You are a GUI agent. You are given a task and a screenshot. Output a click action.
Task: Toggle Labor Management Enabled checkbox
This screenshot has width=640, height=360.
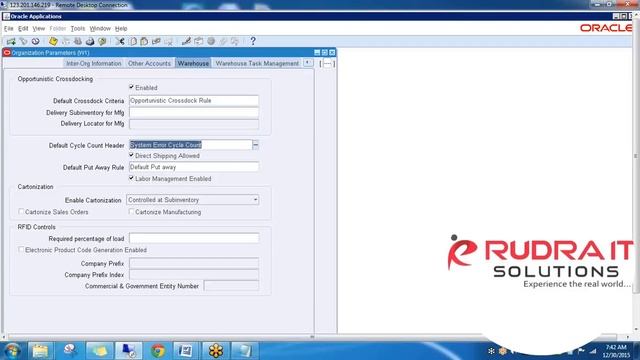pyautogui.click(x=131, y=178)
